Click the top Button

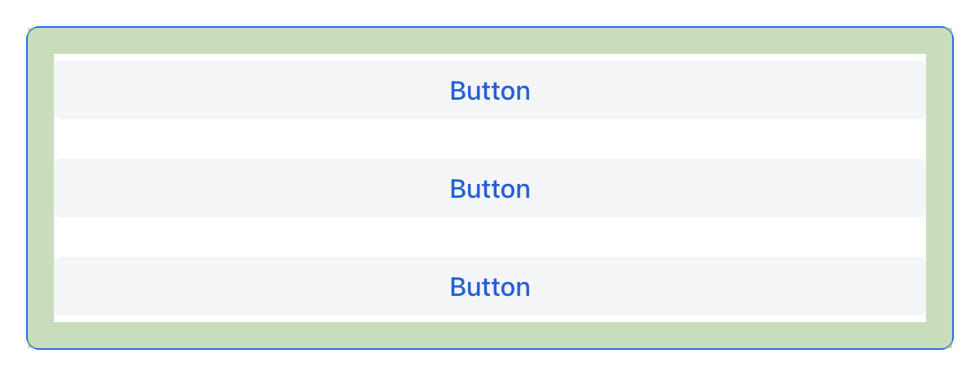click(490, 90)
